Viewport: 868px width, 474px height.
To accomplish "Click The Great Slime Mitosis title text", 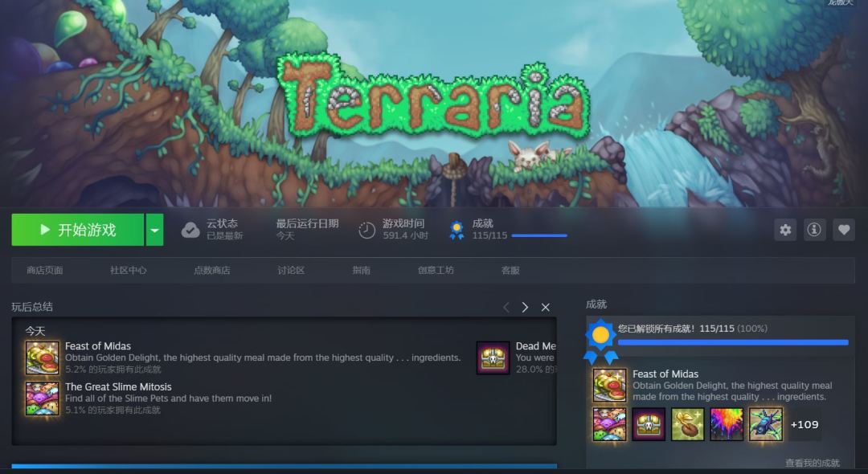I will [118, 386].
